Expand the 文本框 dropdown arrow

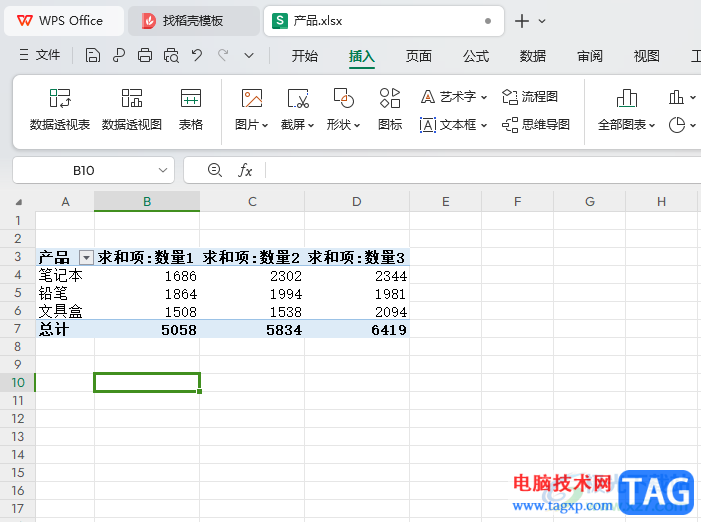(484, 126)
